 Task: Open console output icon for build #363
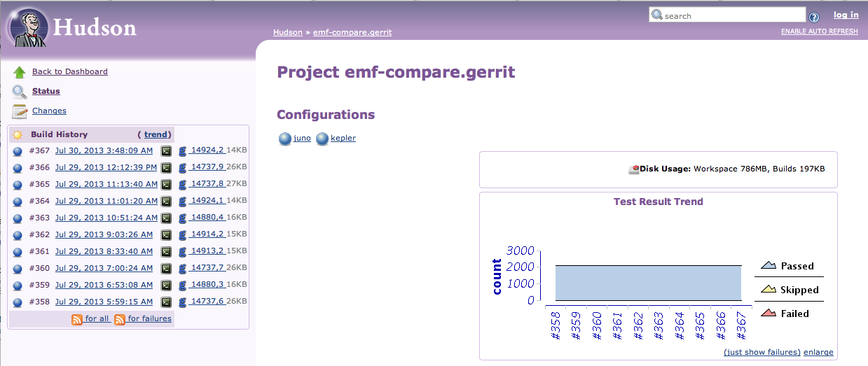(x=166, y=218)
